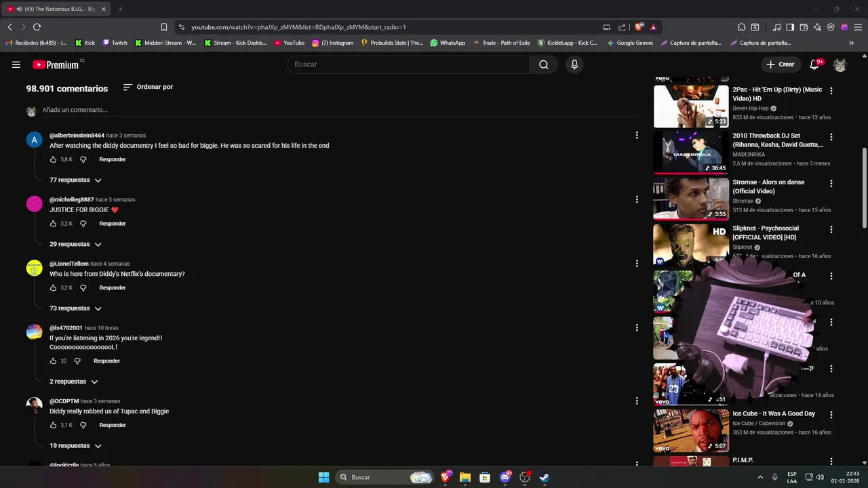Open the Brave Shields lion icon
Screen dimensions: 868x488
pyautogui.click(x=639, y=27)
